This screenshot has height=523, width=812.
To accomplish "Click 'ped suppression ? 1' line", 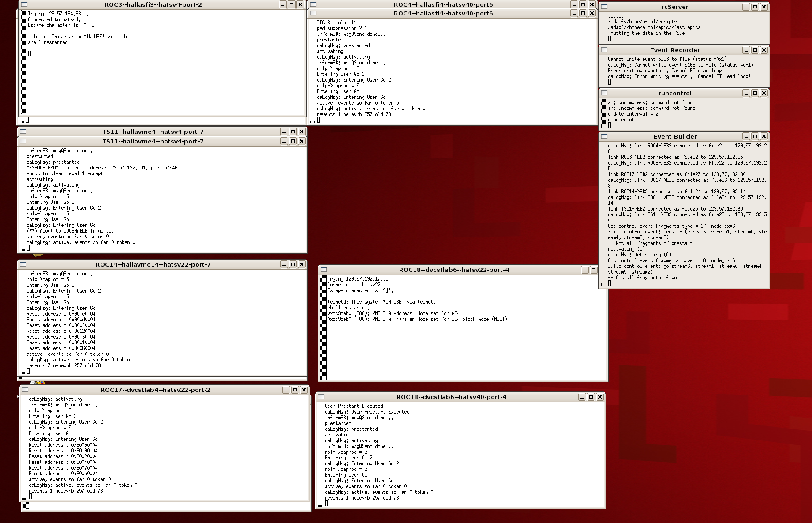I will 342,28.
